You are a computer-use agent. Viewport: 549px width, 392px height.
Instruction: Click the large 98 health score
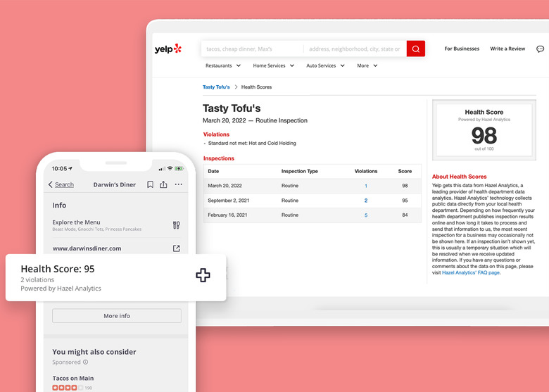(484, 135)
